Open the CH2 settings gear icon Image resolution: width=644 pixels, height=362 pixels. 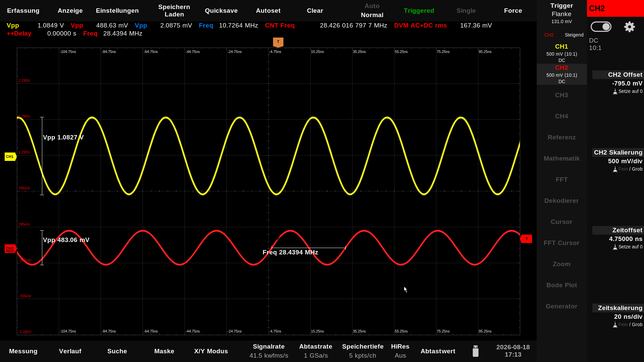[629, 27]
